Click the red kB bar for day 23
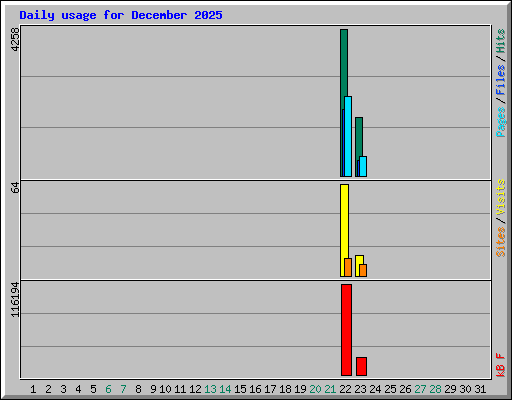The image size is (512, 400). [361, 366]
